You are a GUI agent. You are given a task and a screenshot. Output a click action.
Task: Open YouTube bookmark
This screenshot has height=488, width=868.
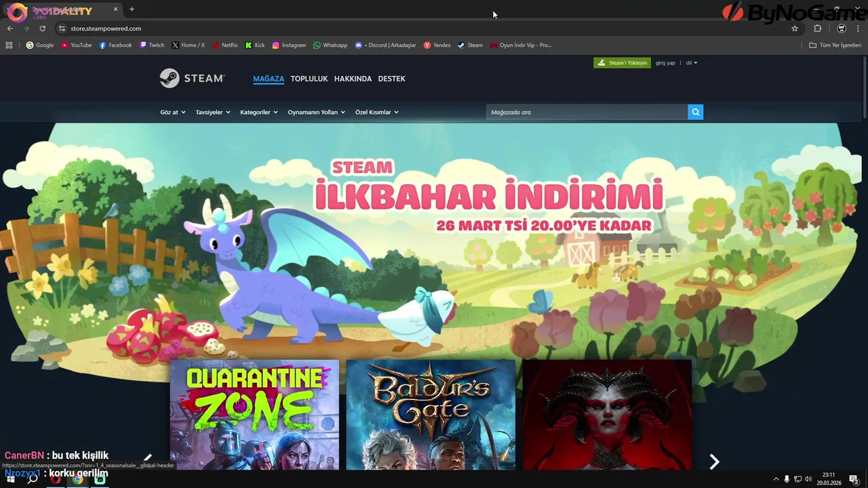click(76, 45)
